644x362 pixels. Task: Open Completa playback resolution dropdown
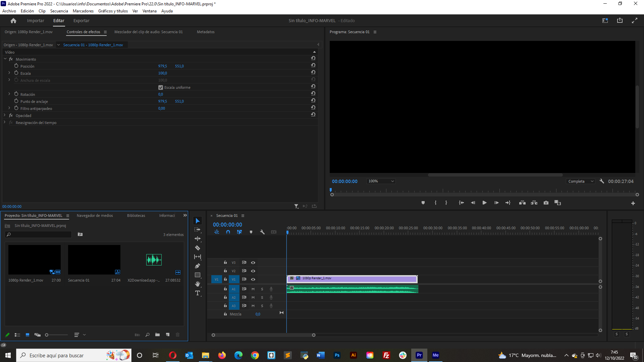[581, 181]
